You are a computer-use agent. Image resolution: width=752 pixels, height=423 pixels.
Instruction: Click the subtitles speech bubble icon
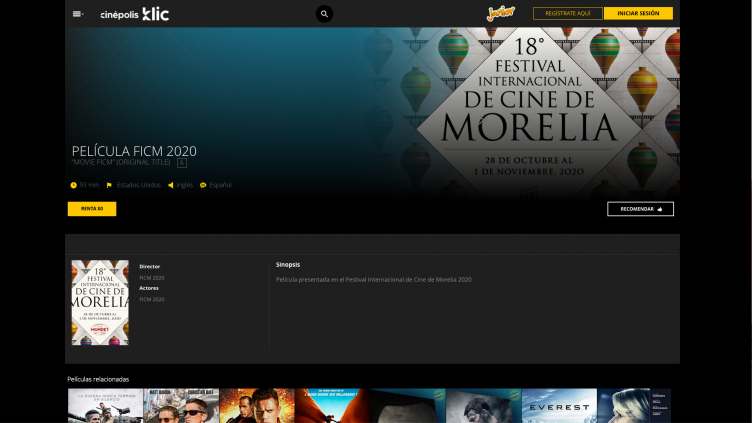[203, 185]
